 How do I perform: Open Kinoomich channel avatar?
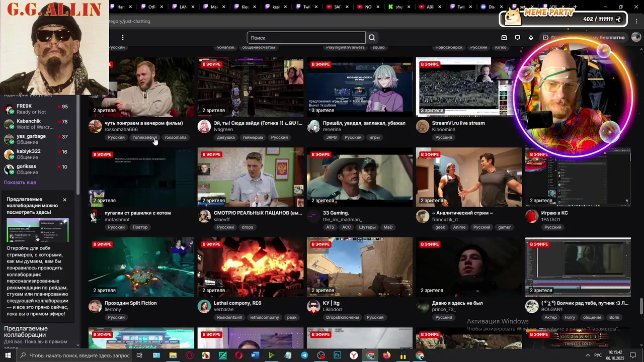click(423, 126)
